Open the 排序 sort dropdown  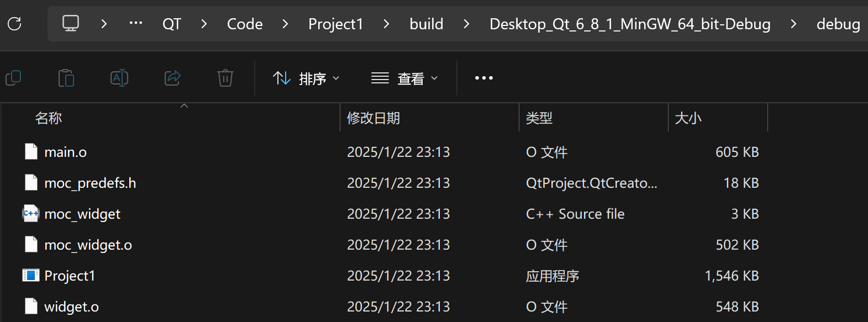click(x=307, y=78)
